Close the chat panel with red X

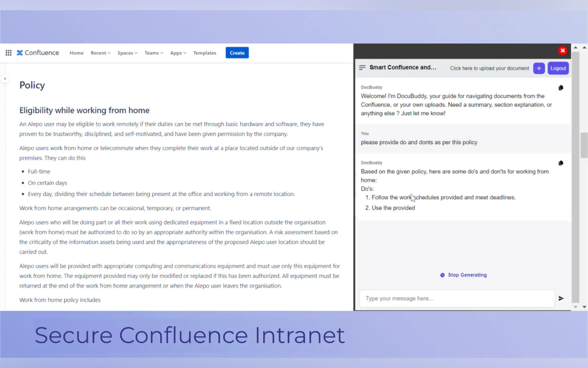pyautogui.click(x=562, y=51)
